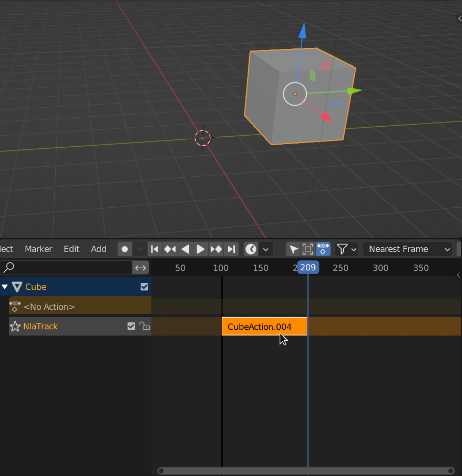Viewport: 462px width, 476px height.
Task: Uncheck the Cube channel checkbox
Action: pos(143,287)
